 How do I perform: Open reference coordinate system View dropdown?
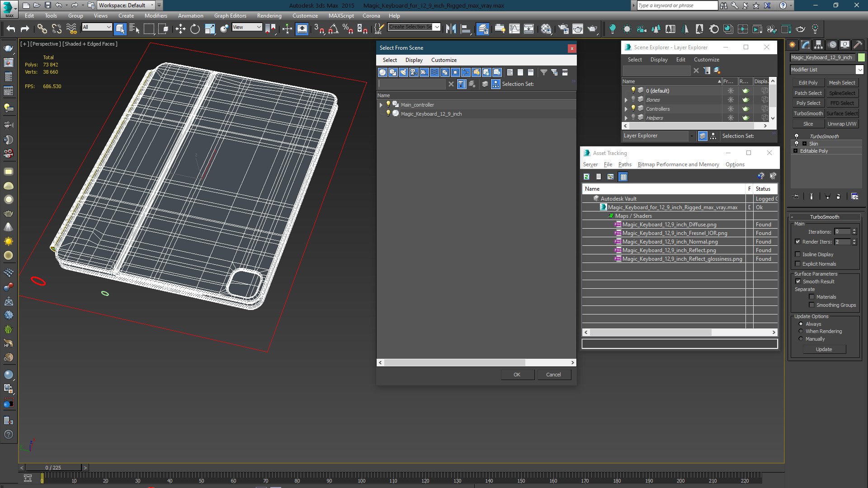click(x=247, y=27)
